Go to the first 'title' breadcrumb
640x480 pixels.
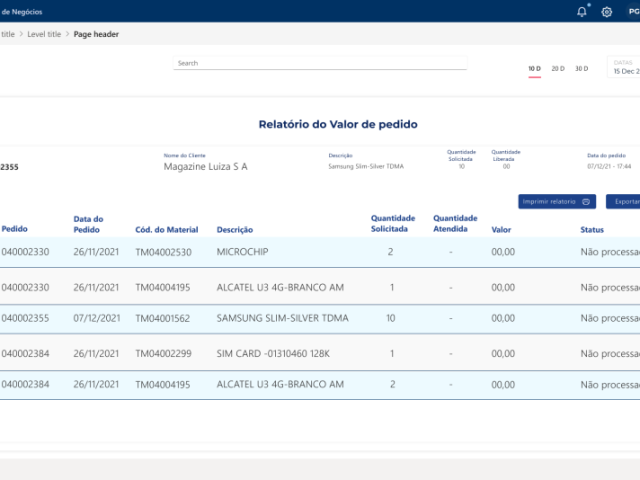point(7,34)
